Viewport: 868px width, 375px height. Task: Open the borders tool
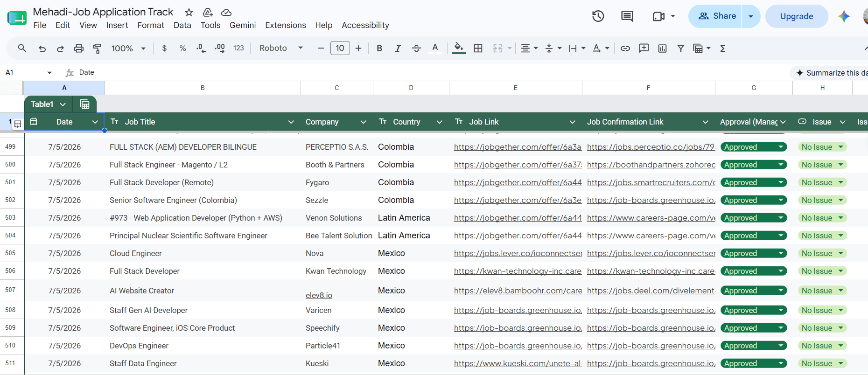pos(478,48)
